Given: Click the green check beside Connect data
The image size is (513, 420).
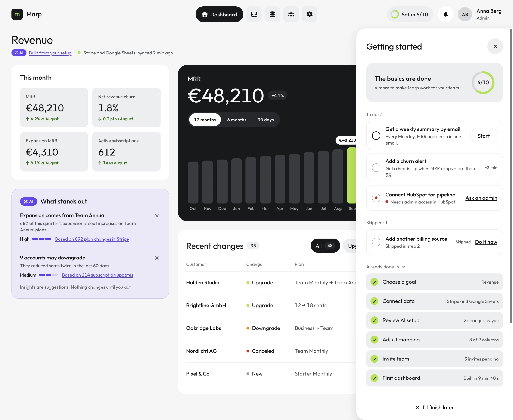Looking at the screenshot, I should click(374, 301).
